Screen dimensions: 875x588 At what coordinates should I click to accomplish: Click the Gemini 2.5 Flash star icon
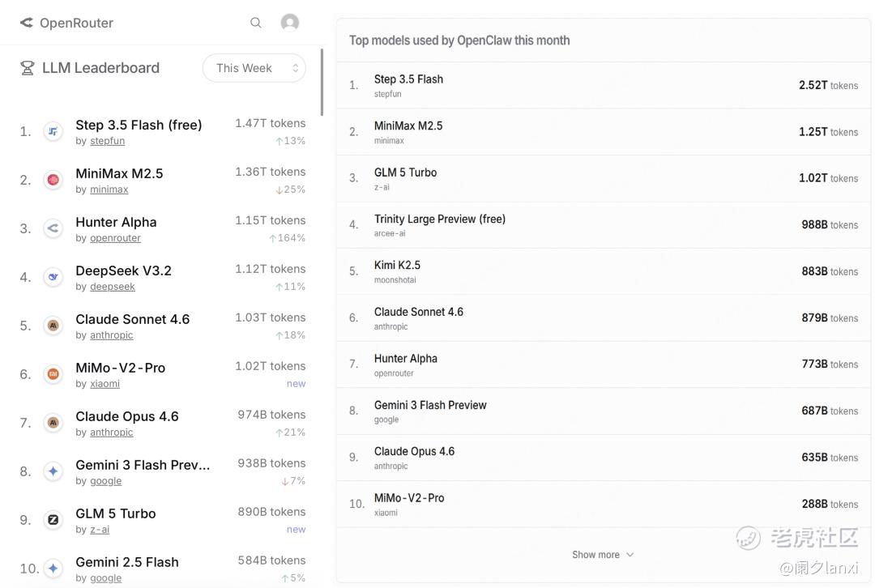coord(53,569)
